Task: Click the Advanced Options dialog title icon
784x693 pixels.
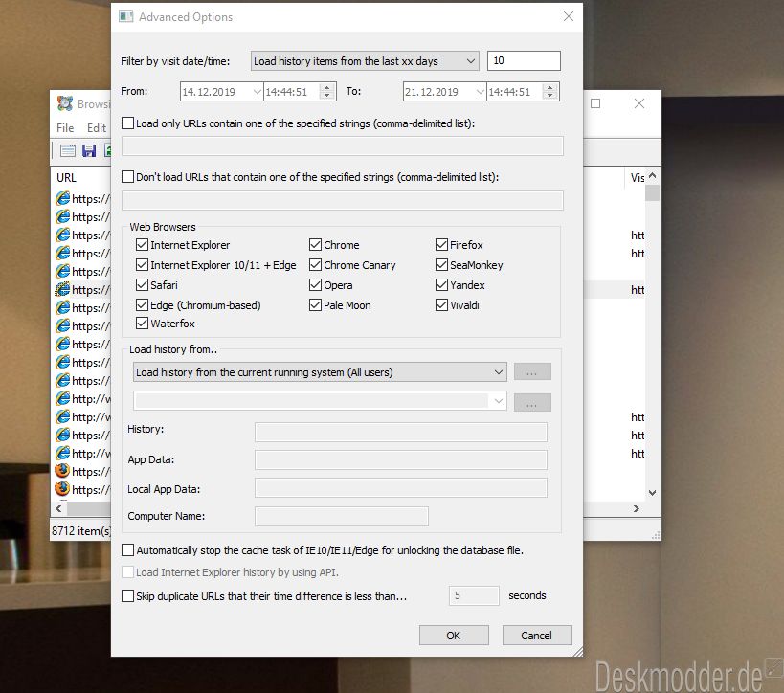Action: (x=126, y=17)
